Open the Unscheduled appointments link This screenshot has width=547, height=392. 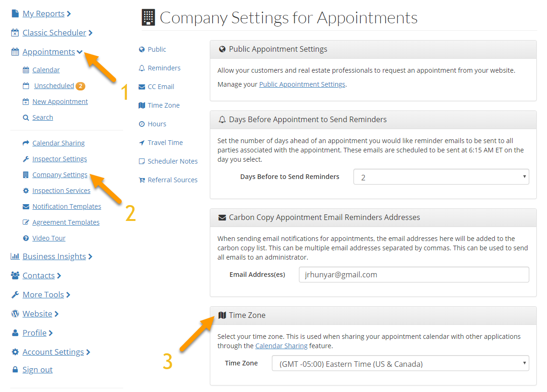pyautogui.click(x=54, y=86)
